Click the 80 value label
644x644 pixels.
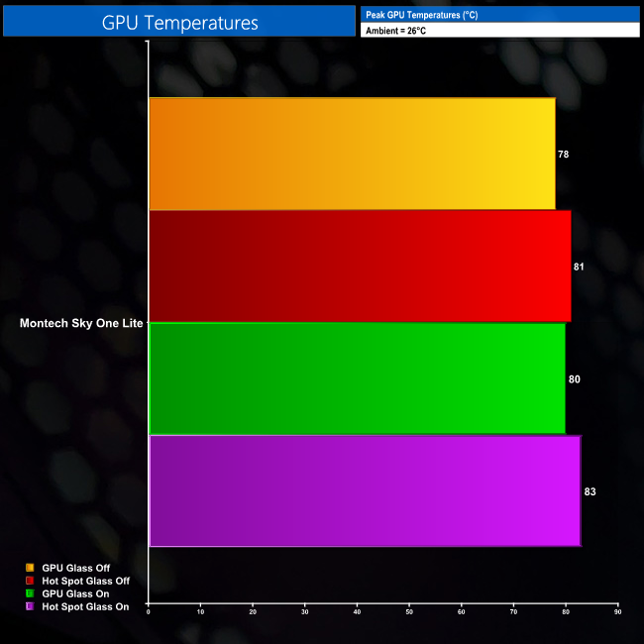coord(574,379)
